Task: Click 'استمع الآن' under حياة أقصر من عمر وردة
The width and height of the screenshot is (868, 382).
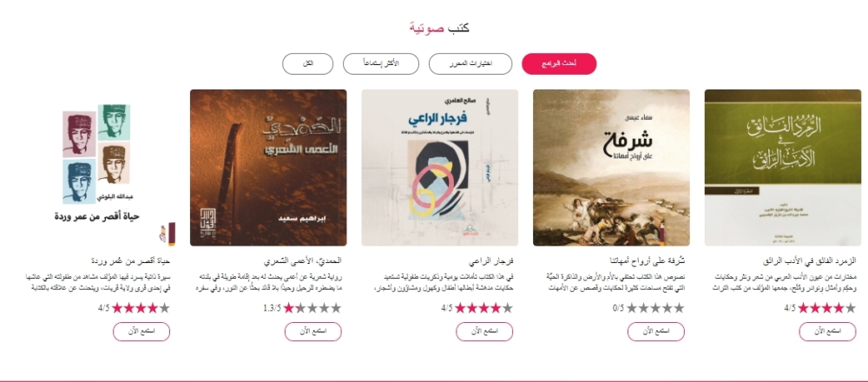Action: pyautogui.click(x=141, y=332)
